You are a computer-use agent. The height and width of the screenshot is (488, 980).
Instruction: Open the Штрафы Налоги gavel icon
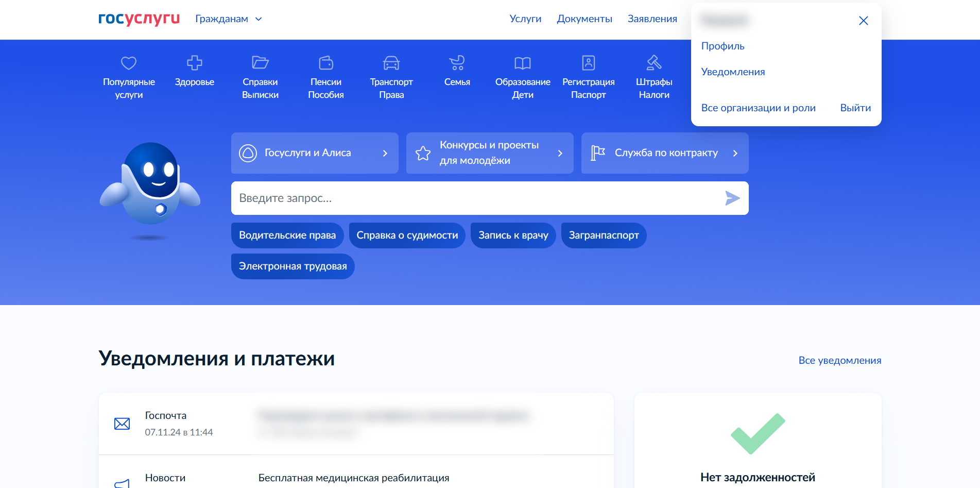[x=654, y=63]
